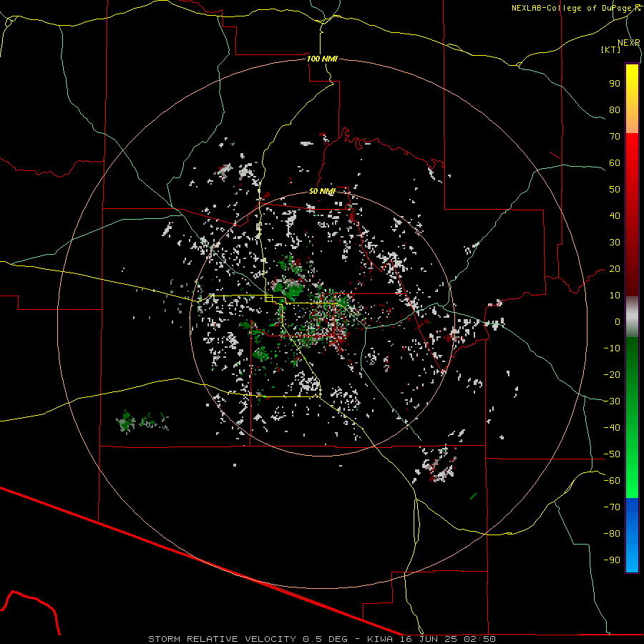
Task: Click the positive 30 knot scale label
Action: point(615,243)
